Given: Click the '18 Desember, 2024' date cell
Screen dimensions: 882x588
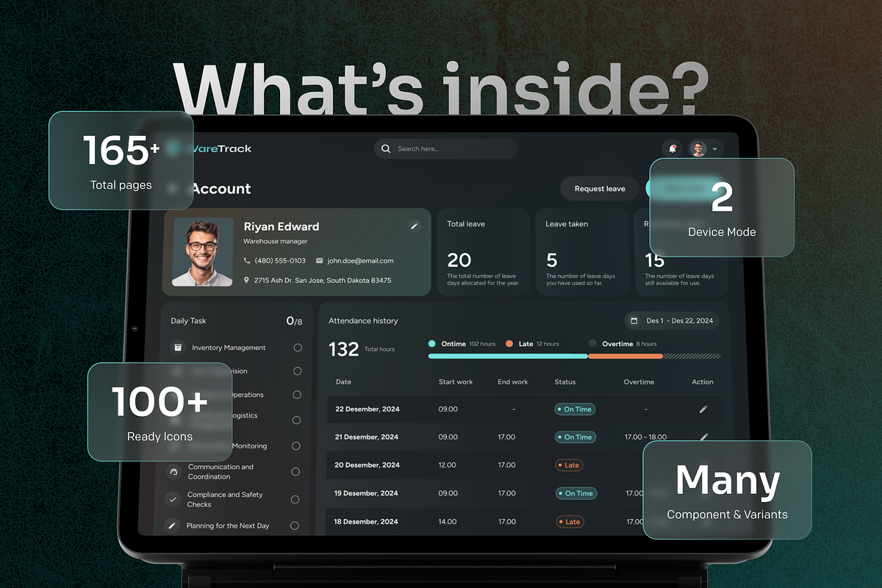Looking at the screenshot, I should 366,522.
